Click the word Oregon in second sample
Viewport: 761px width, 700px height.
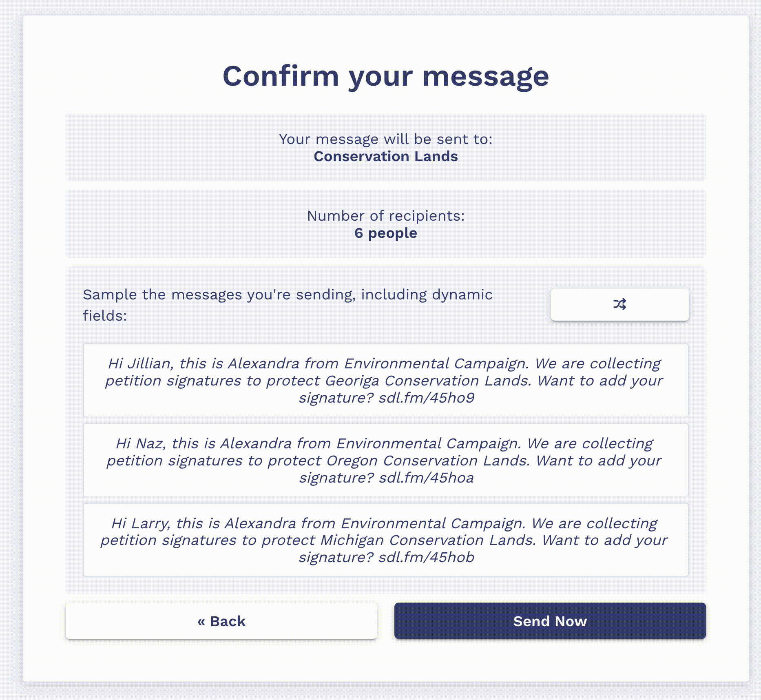tap(352, 461)
